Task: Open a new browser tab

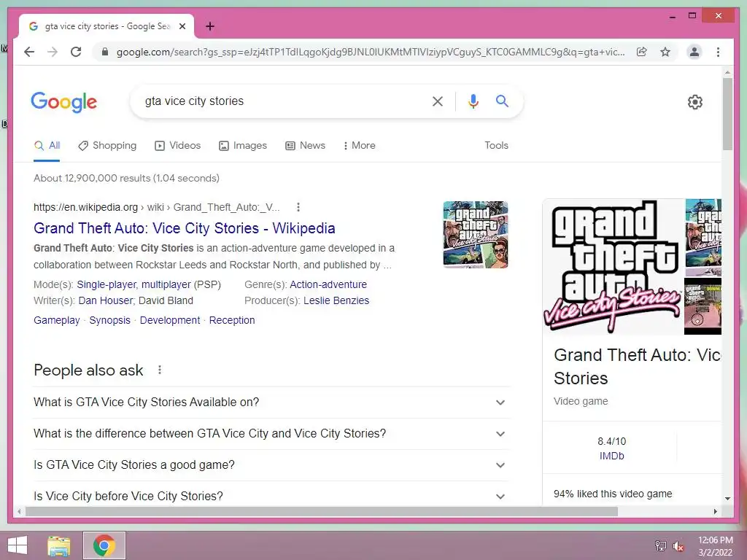Action: point(210,26)
